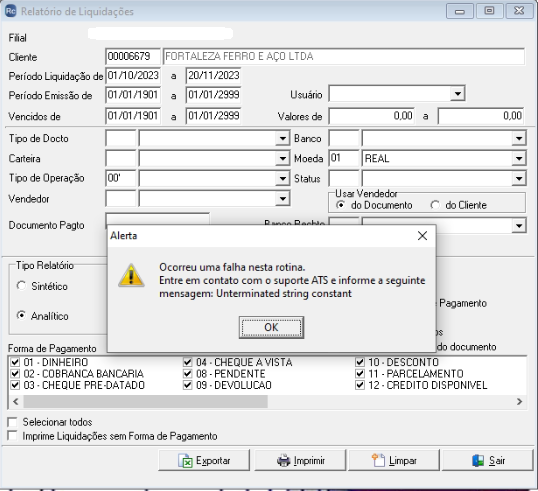This screenshot has height=491, width=538.
Task: Close the Alerta dialog with X
Action: point(422,235)
